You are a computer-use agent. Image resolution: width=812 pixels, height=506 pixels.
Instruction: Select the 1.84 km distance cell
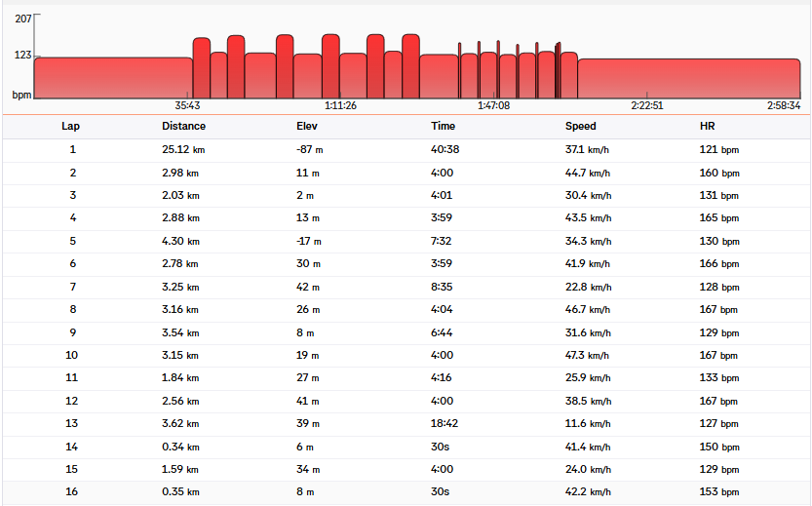tap(180, 378)
